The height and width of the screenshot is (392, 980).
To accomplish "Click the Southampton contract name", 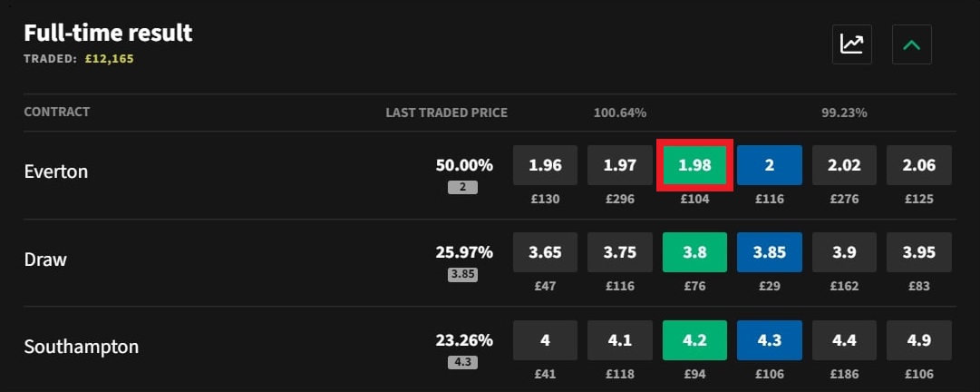I will pos(81,347).
